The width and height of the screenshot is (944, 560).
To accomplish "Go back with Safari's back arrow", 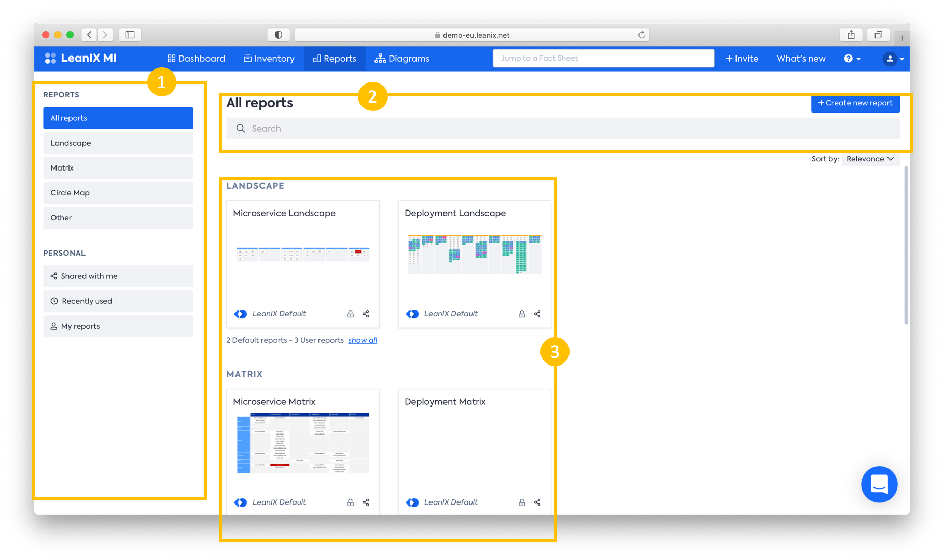I will click(89, 35).
